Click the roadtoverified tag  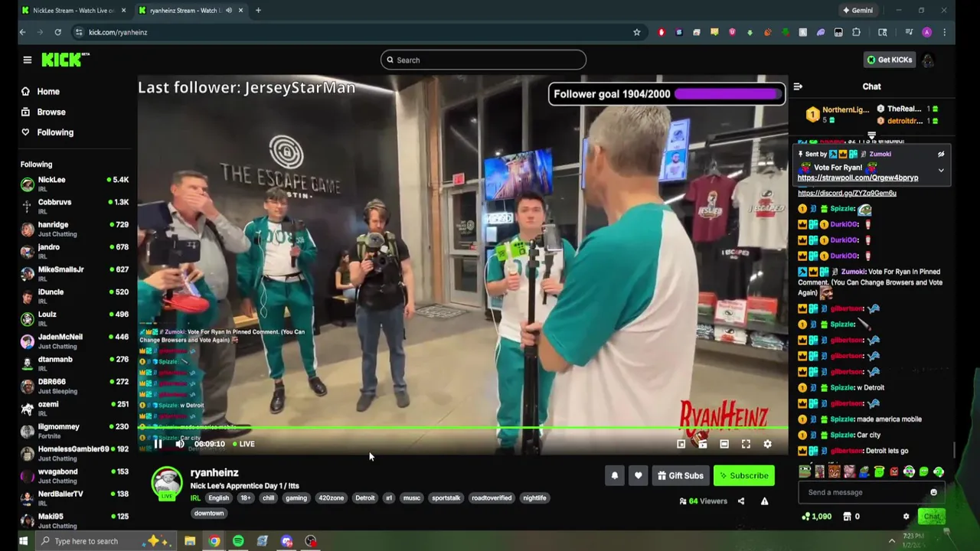tap(492, 498)
